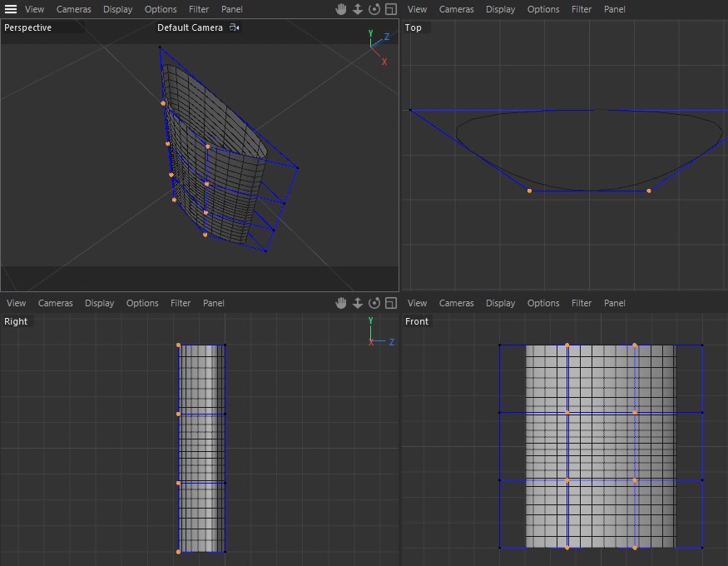The image size is (728, 566).
Task: Open Options menu in Perspective viewport
Action: click(x=161, y=9)
